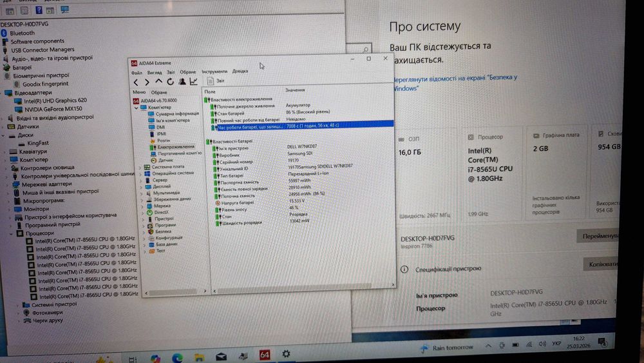This screenshot has width=644, height=363.
Task: Select Тест item in AIDA64 tree
Action: pyautogui.click(x=157, y=250)
